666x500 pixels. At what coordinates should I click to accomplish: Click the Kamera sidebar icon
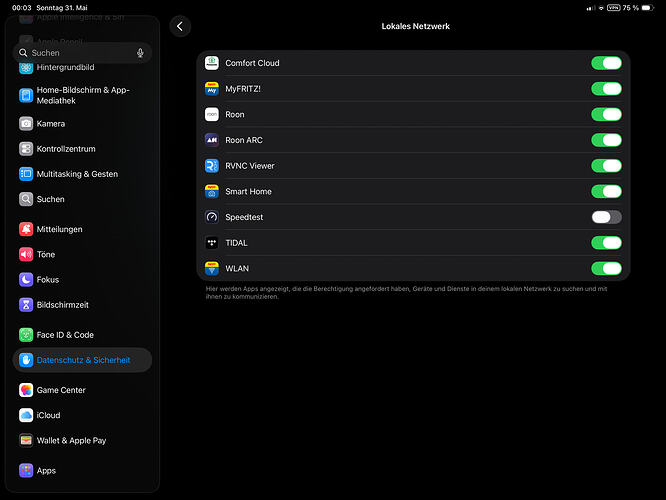click(x=26, y=124)
